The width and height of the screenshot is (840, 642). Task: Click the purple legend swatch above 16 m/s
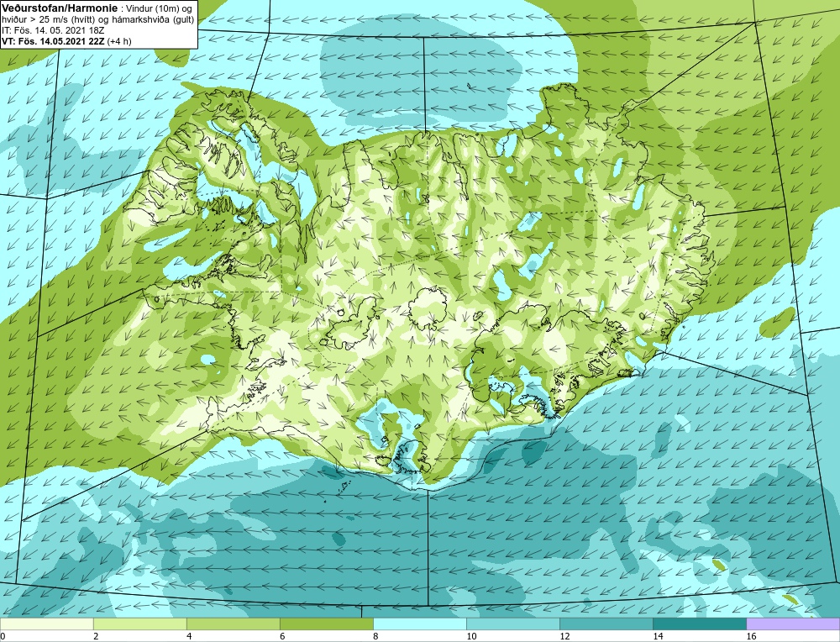coord(793,624)
